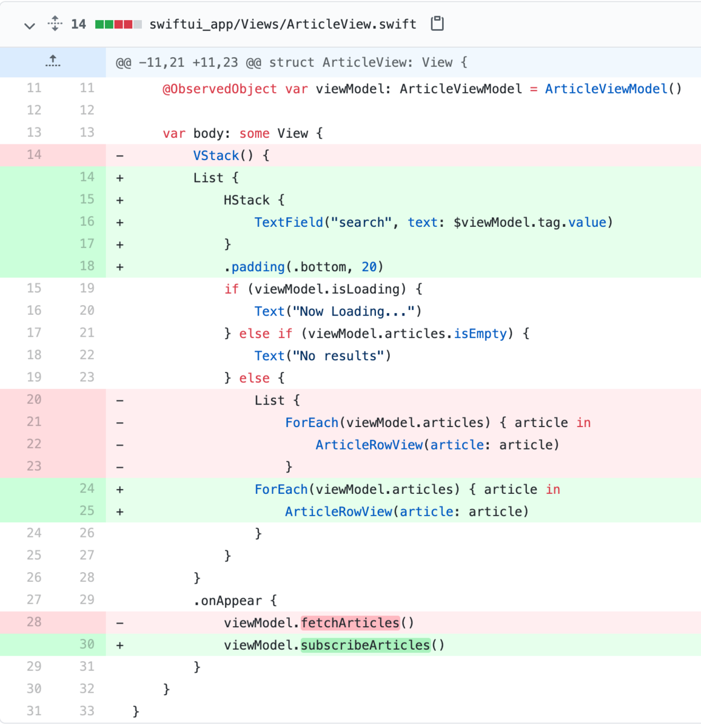This screenshot has width=701, height=728.
Task: Click the diffstat color blocks indicator
Action: coord(119,24)
